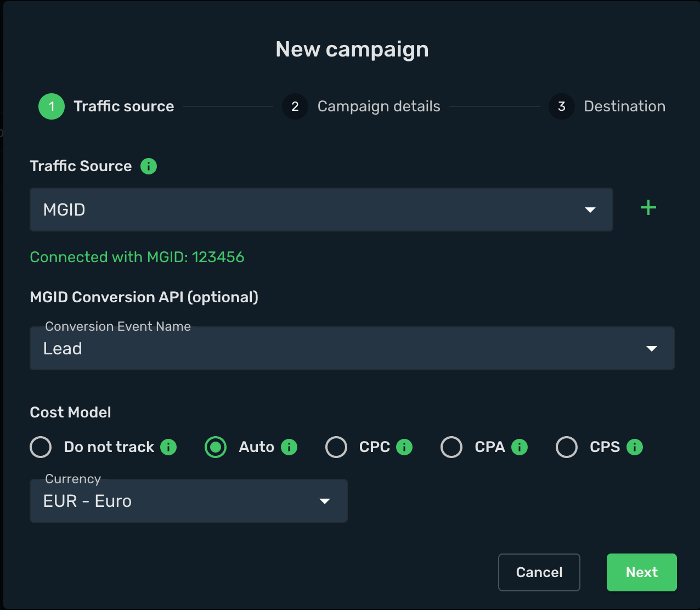The height and width of the screenshot is (610, 700).
Task: Click the Connected with MGID: 123456 text
Action: click(137, 257)
